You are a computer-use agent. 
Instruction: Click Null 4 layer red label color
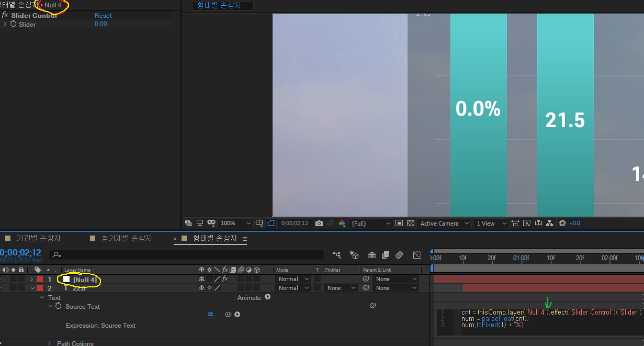point(40,280)
